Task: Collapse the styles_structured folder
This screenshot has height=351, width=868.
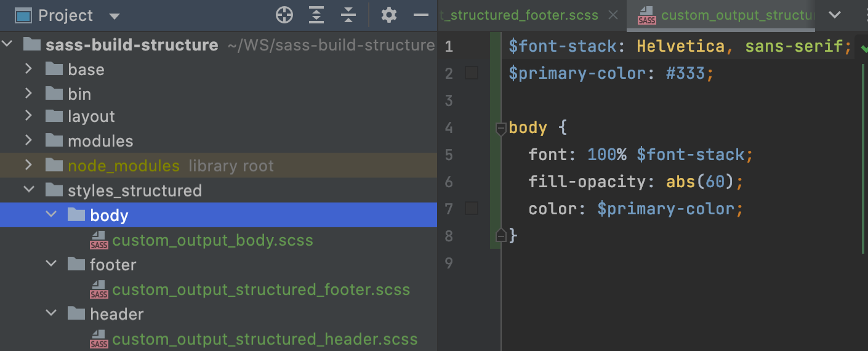Action: point(28,190)
